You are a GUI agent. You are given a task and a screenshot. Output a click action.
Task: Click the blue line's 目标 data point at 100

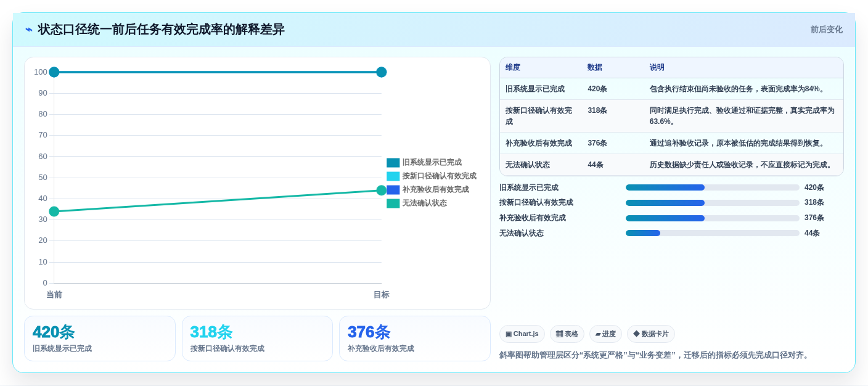click(382, 72)
